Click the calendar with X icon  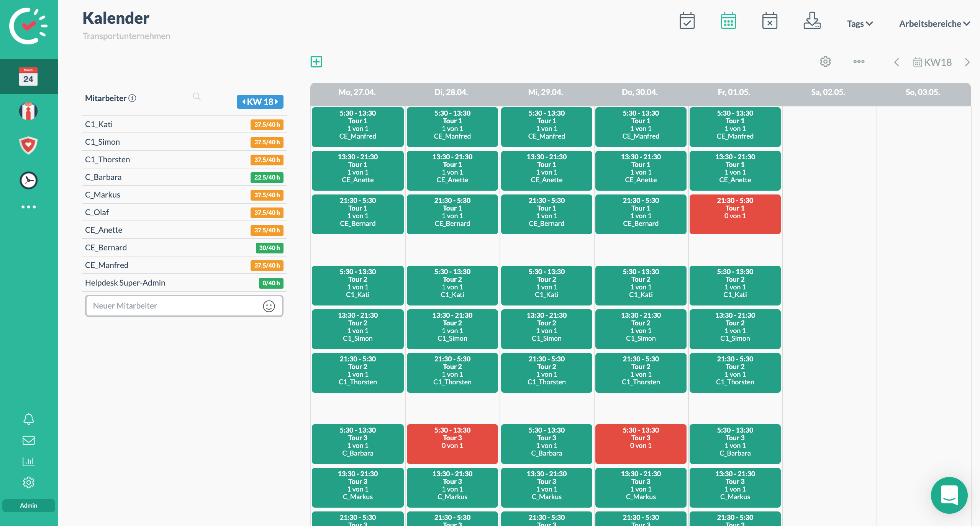tap(769, 21)
